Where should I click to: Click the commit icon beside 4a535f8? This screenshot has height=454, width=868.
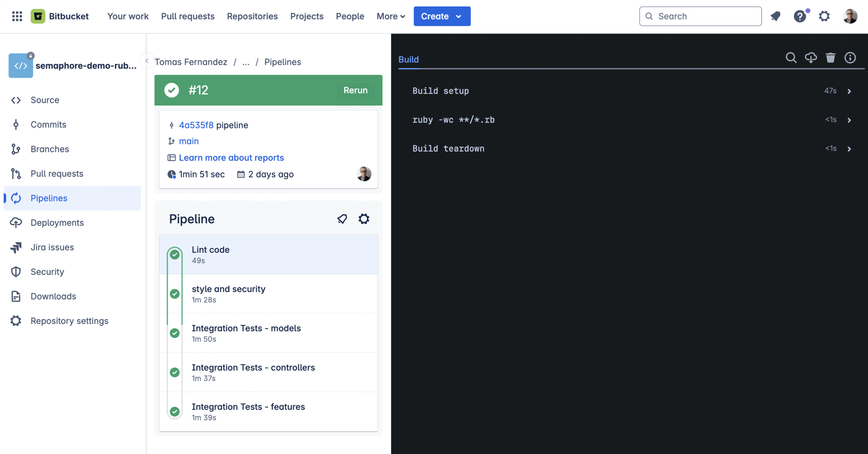coord(172,125)
